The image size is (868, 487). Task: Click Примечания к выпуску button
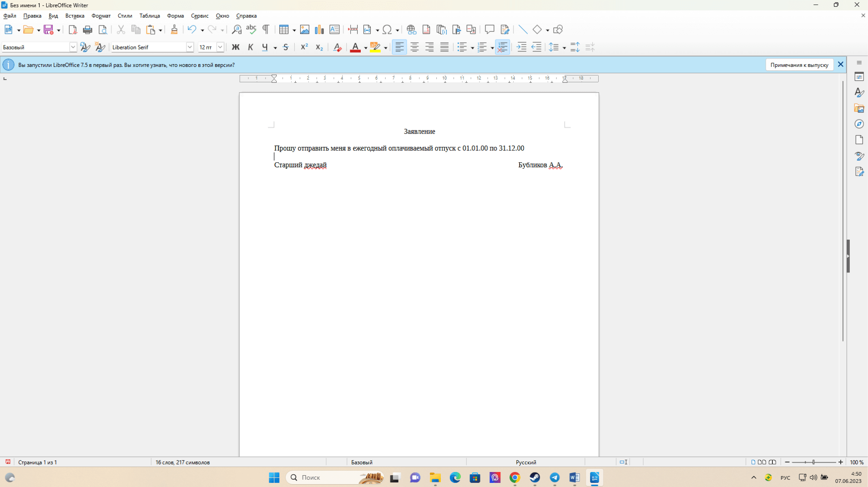click(x=799, y=65)
